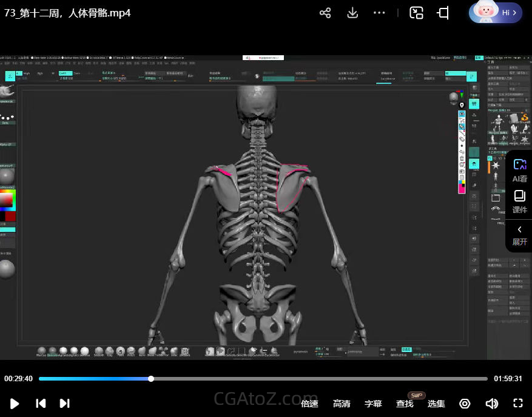This screenshot has width=532, height=417.
Task: Expand the sidebar with 展开 chevron
Action: pyautogui.click(x=519, y=235)
